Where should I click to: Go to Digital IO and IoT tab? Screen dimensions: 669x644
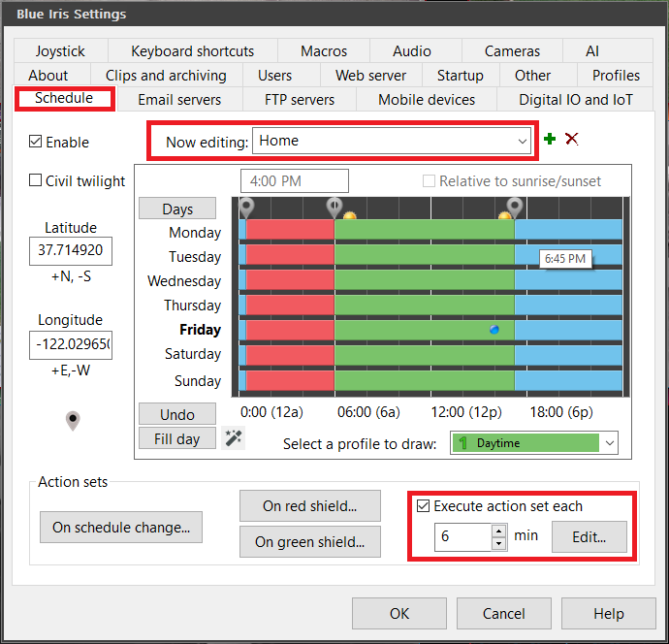point(576,100)
